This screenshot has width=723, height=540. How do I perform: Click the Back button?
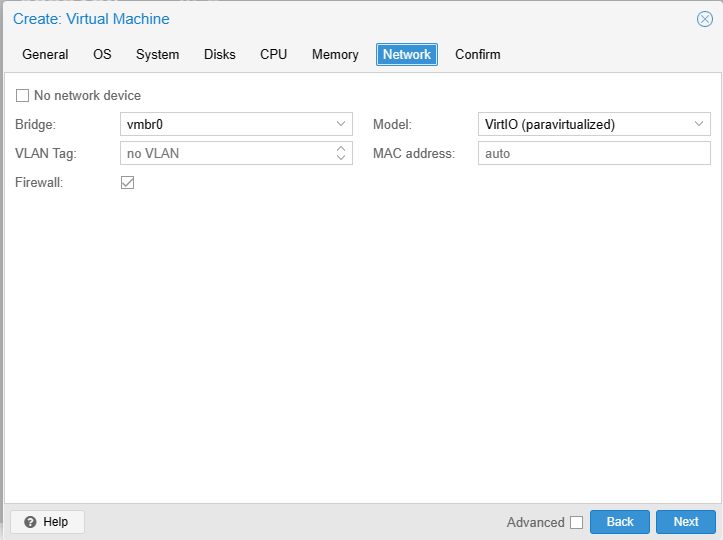click(620, 522)
